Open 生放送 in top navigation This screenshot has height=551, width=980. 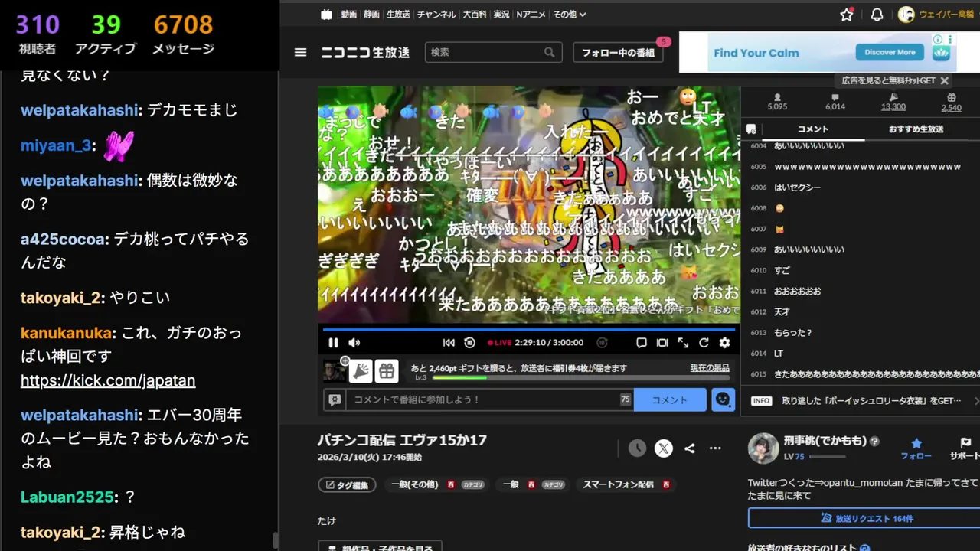(x=398, y=14)
